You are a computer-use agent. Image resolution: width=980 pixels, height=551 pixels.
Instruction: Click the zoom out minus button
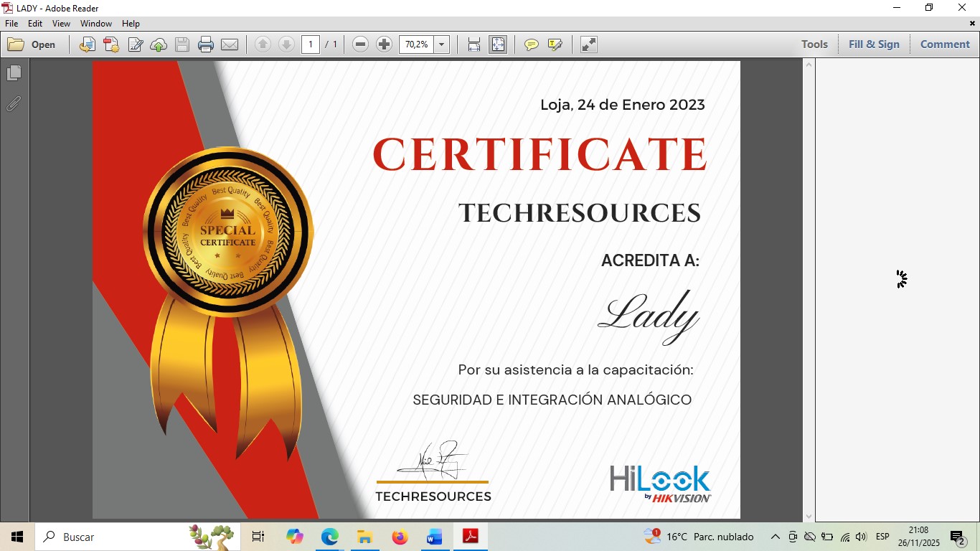click(361, 44)
